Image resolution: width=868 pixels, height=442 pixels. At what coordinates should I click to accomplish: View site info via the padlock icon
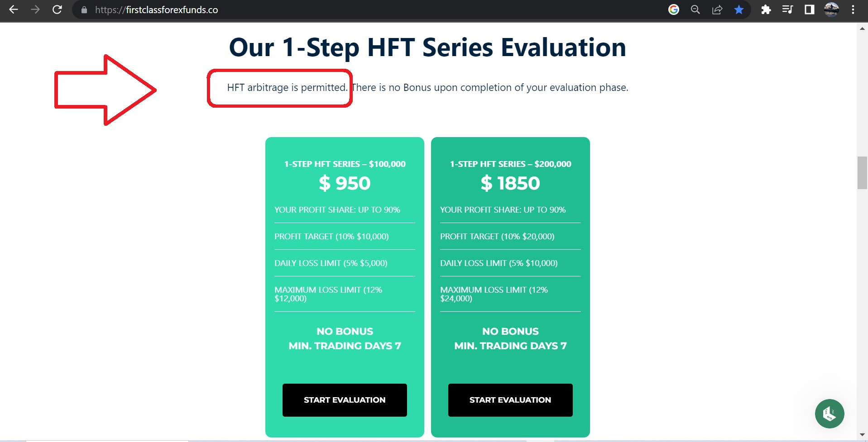pyautogui.click(x=84, y=10)
